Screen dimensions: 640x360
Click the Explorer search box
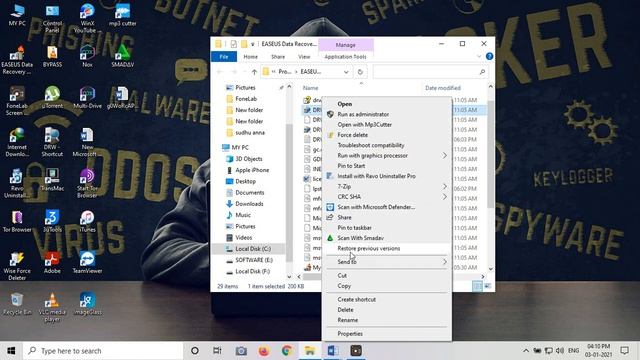click(431, 72)
